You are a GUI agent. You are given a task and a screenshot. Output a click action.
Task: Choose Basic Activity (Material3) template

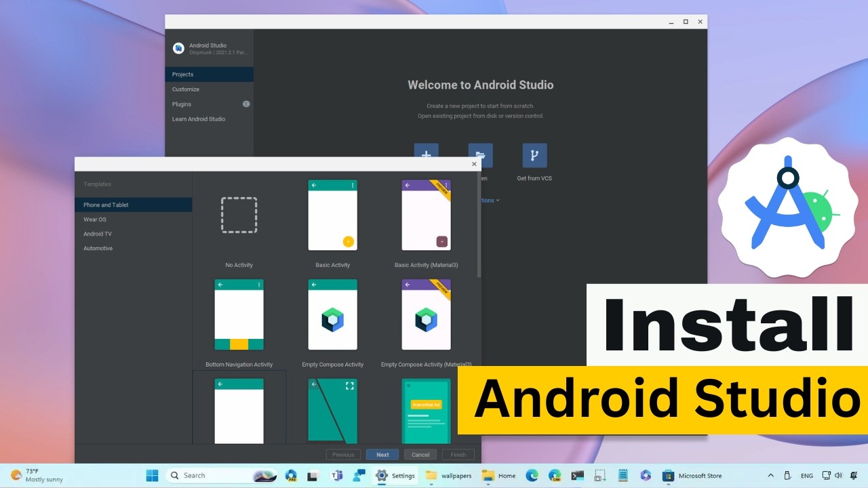(x=426, y=223)
